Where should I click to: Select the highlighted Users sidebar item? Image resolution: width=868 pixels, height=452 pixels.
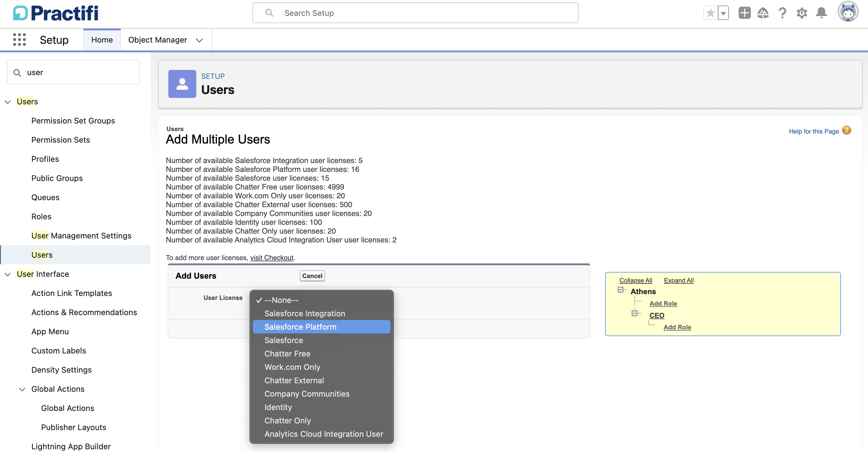pyautogui.click(x=75, y=255)
